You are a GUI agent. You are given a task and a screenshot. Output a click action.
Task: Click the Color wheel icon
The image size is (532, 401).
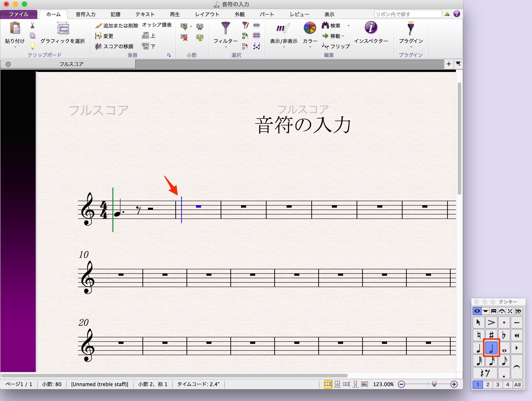[x=310, y=28]
